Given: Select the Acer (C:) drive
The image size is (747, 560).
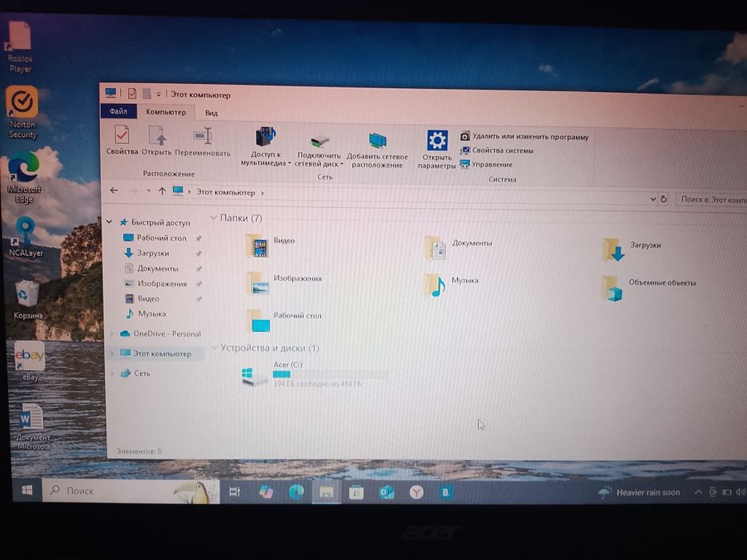Looking at the screenshot, I should pyautogui.click(x=315, y=374).
